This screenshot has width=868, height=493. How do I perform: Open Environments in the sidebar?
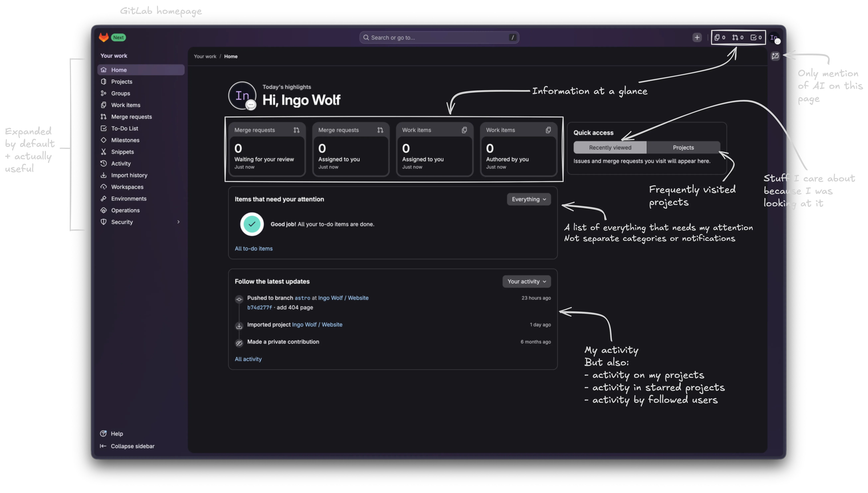point(141,198)
